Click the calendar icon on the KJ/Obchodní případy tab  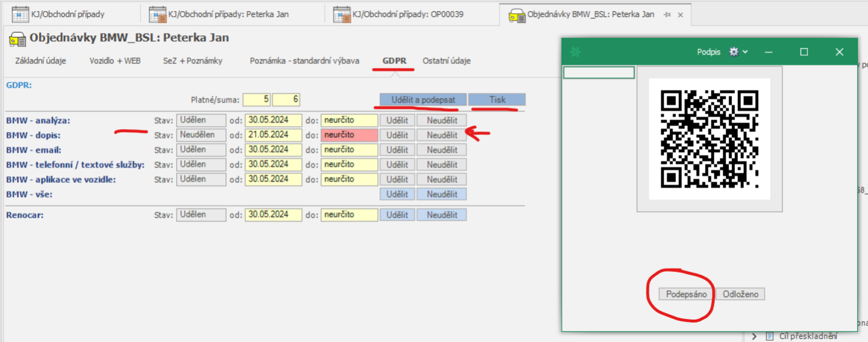(x=20, y=14)
